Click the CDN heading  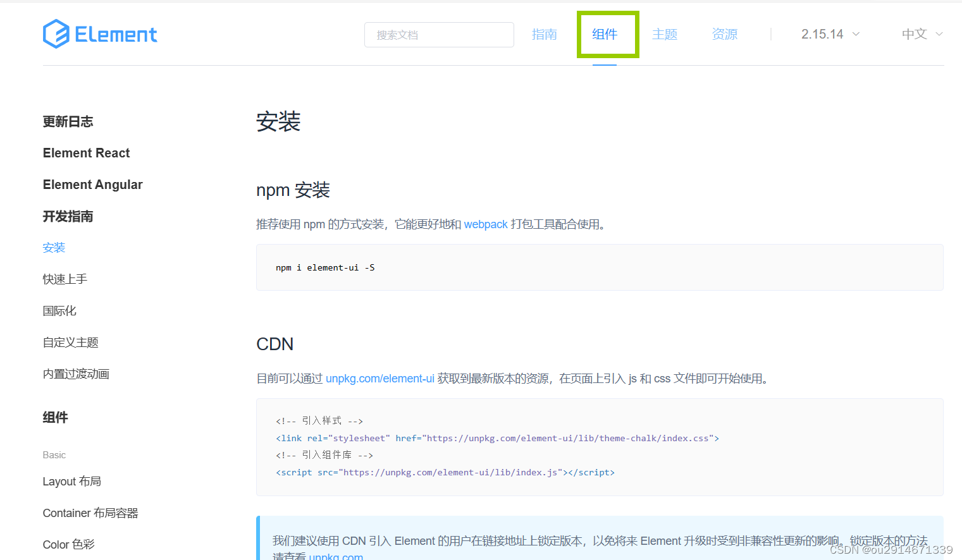point(274,344)
